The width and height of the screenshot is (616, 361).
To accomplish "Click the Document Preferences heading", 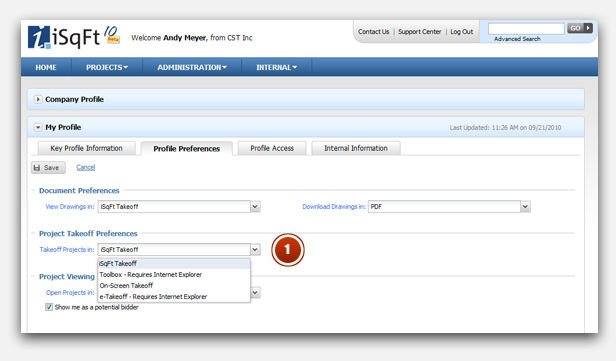I will tap(79, 191).
